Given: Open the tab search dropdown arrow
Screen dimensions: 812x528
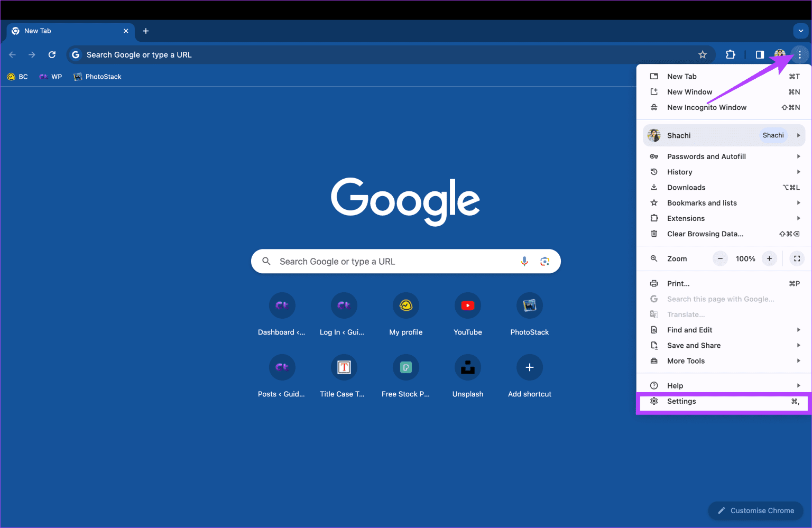Looking at the screenshot, I should coord(801,31).
